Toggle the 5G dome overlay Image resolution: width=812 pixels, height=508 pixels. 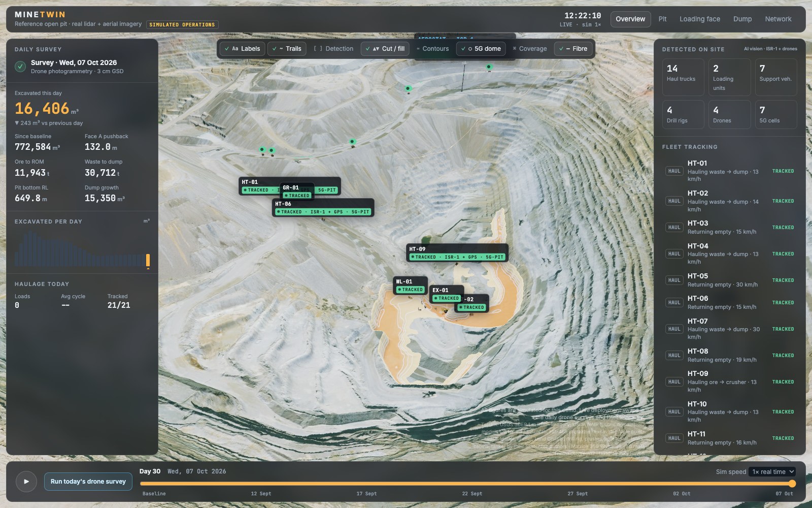click(481, 49)
